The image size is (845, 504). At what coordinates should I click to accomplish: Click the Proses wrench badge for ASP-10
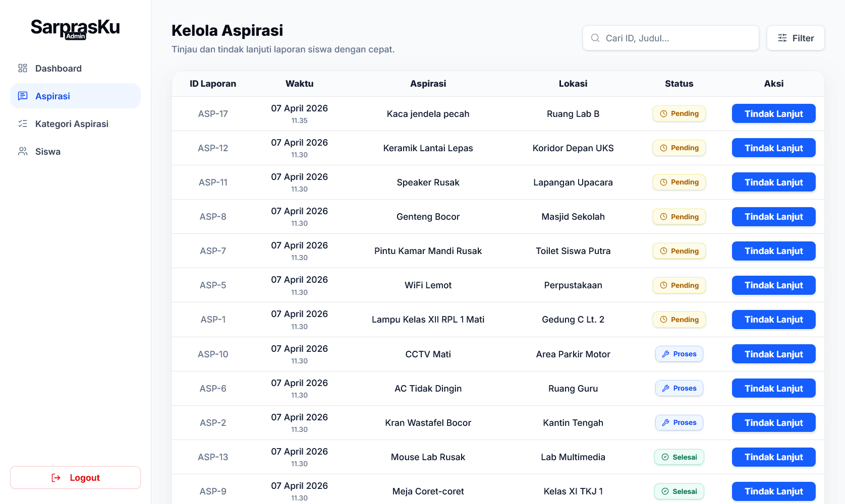pos(679,354)
